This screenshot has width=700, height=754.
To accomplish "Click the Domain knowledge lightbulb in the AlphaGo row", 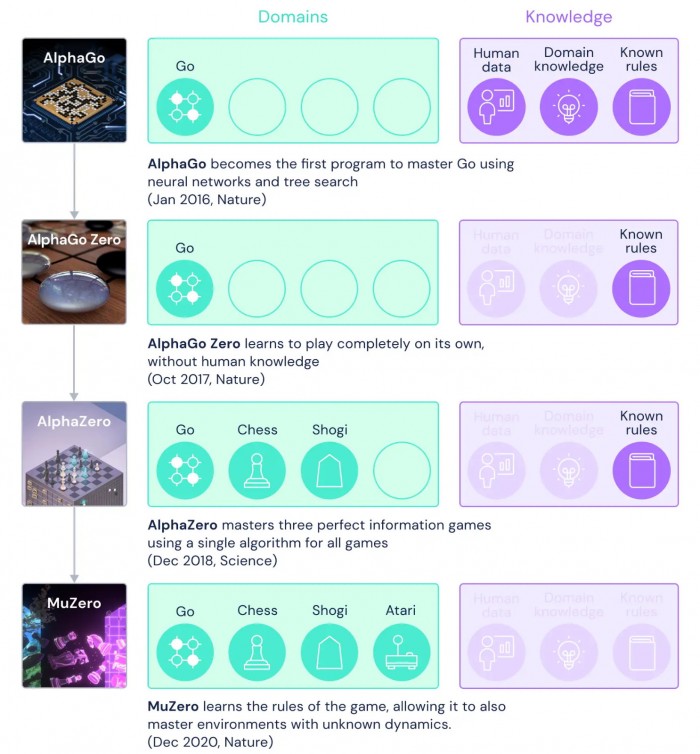I will 569,107.
